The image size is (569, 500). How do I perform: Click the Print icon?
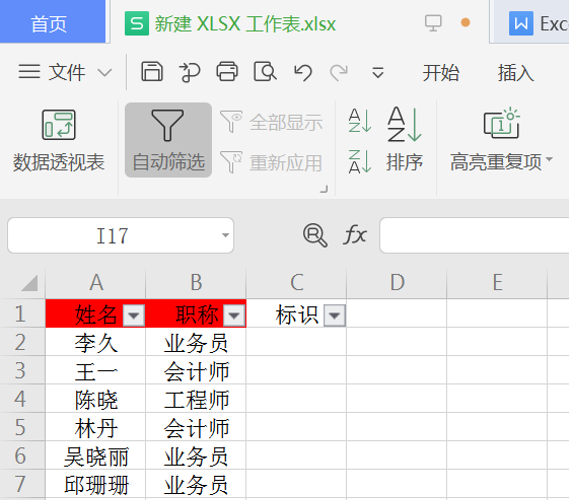tap(227, 71)
